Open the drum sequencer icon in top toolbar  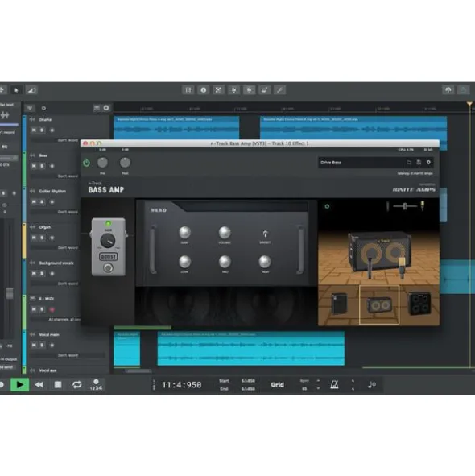(264, 90)
